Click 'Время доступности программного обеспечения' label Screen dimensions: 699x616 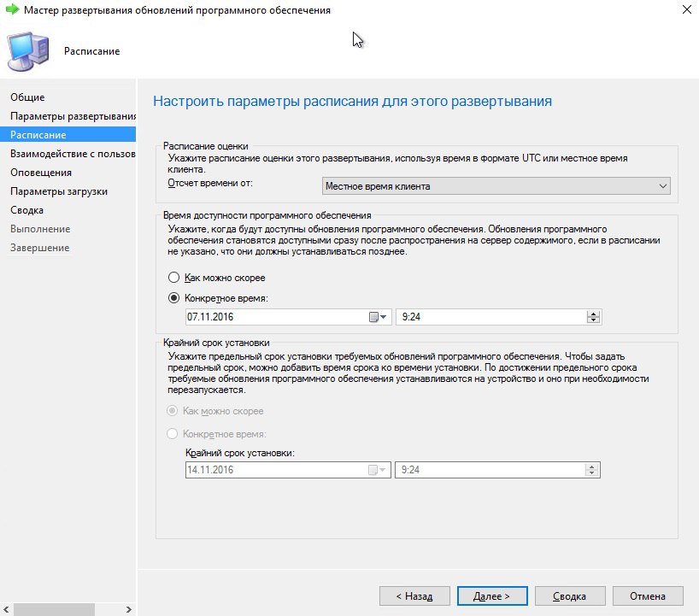pos(267,215)
